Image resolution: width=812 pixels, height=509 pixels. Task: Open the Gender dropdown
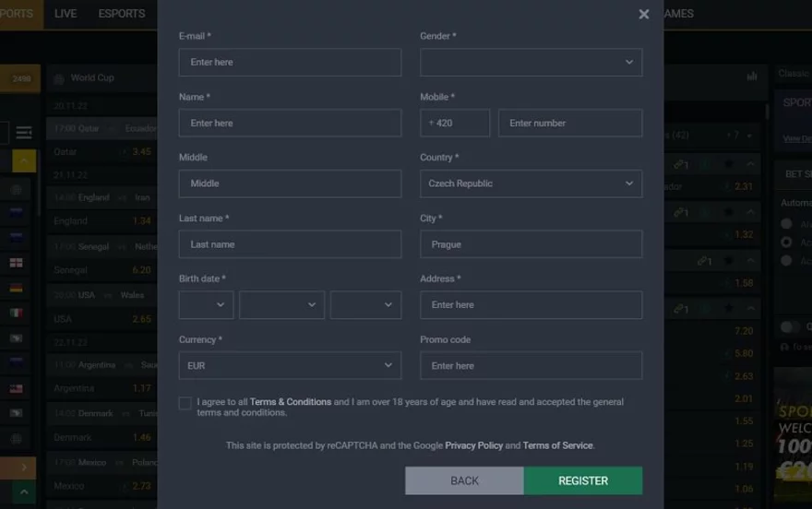(x=531, y=63)
